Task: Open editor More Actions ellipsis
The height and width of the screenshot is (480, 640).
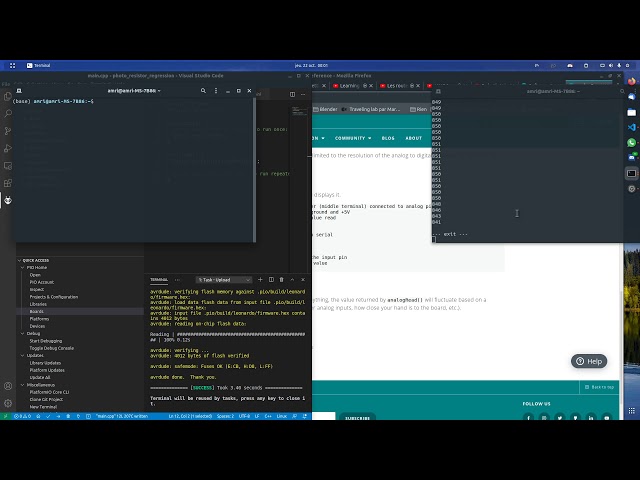Action: point(303,94)
